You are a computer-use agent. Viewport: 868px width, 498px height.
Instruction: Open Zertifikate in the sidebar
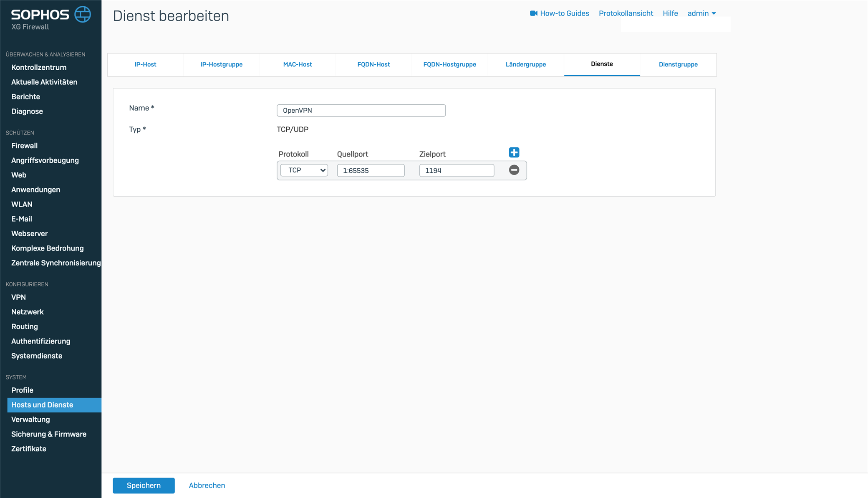point(29,449)
